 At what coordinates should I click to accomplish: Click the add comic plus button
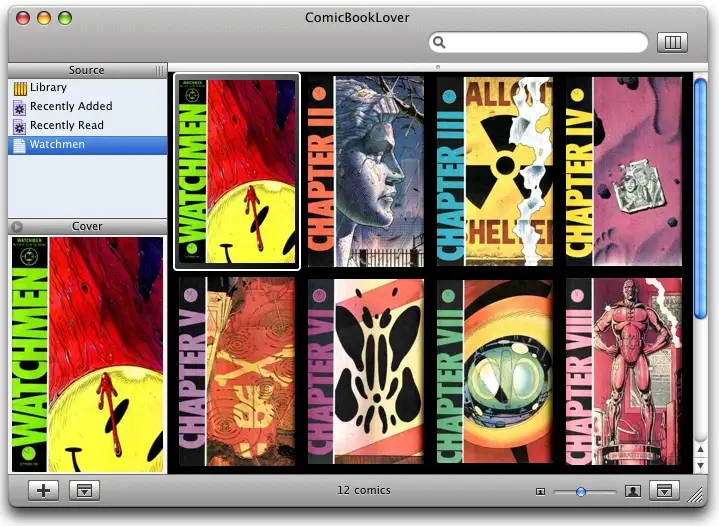[44, 491]
